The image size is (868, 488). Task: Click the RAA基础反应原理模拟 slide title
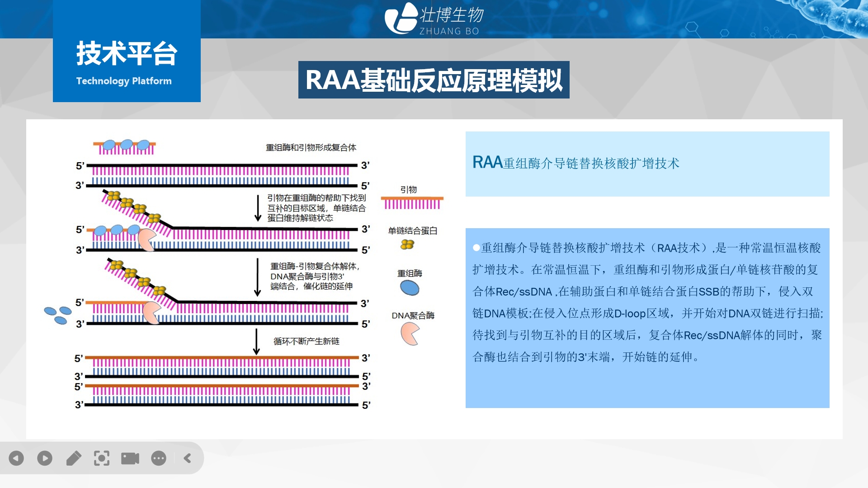pyautogui.click(x=434, y=80)
